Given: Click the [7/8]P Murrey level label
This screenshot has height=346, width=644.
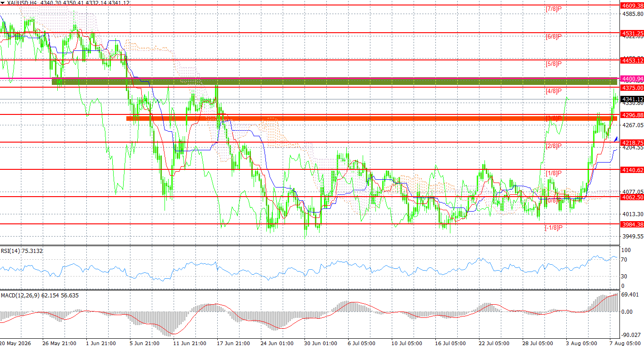Looking at the screenshot, I should 554,9.
